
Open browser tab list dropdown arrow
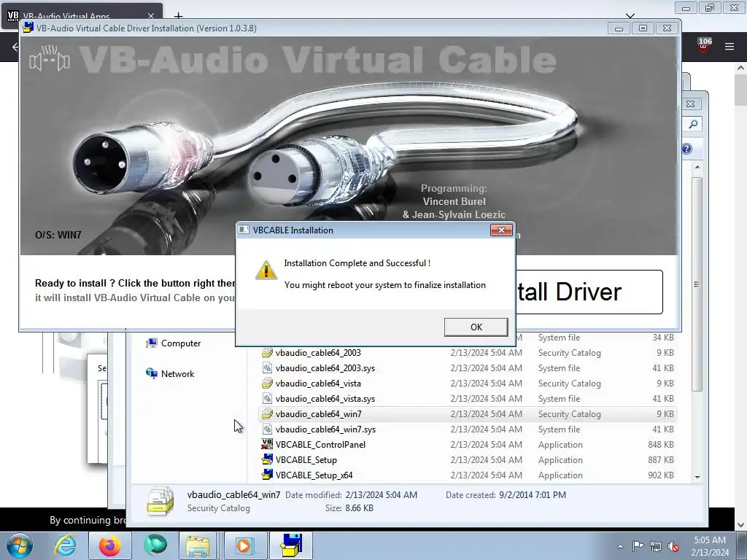pyautogui.click(x=630, y=16)
